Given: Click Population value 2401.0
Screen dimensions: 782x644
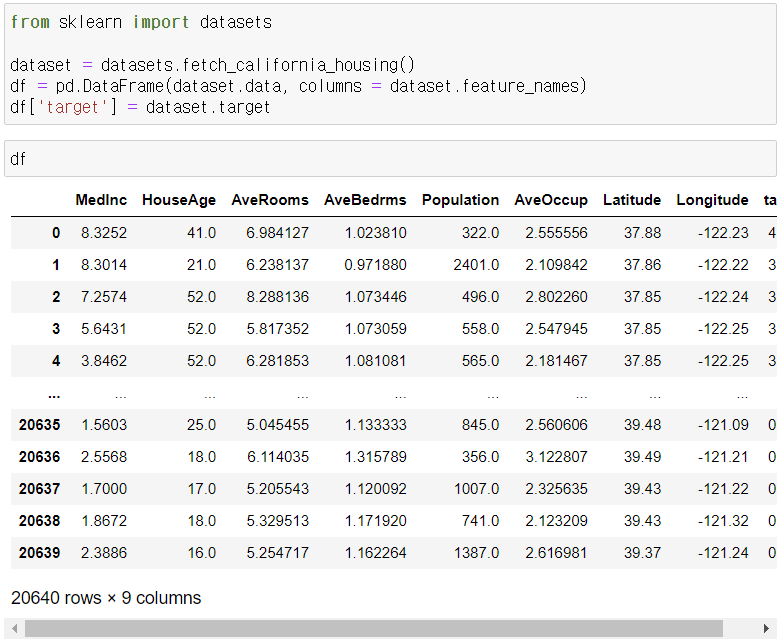Looking at the screenshot, I should point(476,265).
